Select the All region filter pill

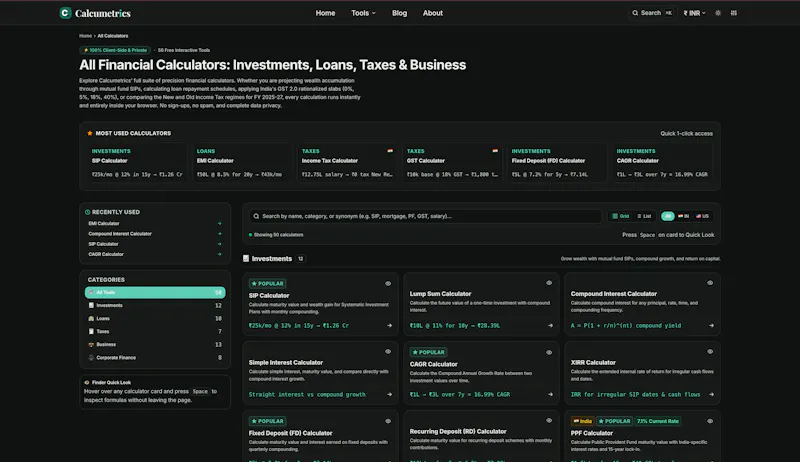point(667,216)
